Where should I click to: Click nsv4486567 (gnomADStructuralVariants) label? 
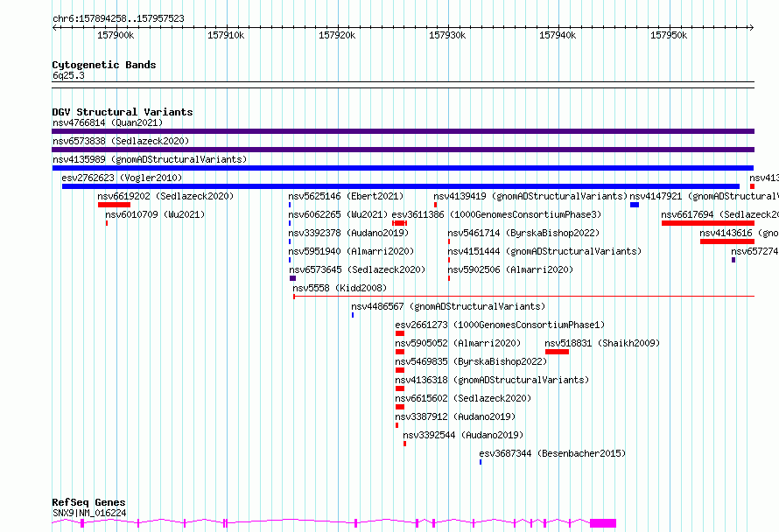(x=448, y=306)
